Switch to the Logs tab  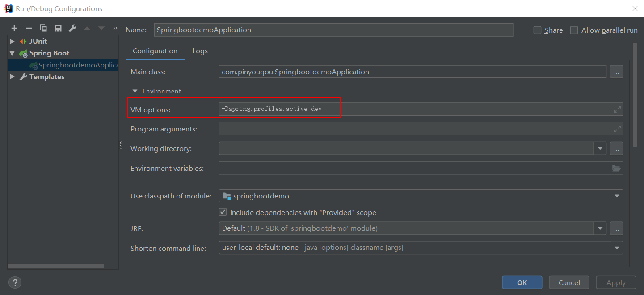click(200, 51)
